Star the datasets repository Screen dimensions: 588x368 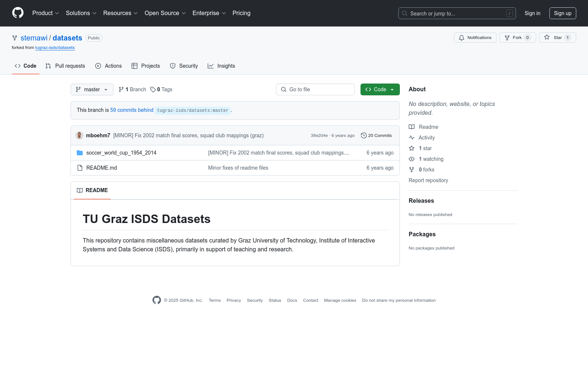tap(557, 38)
